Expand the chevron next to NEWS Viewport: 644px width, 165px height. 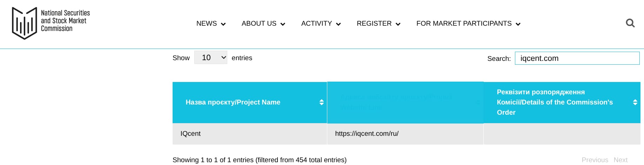[x=223, y=24]
